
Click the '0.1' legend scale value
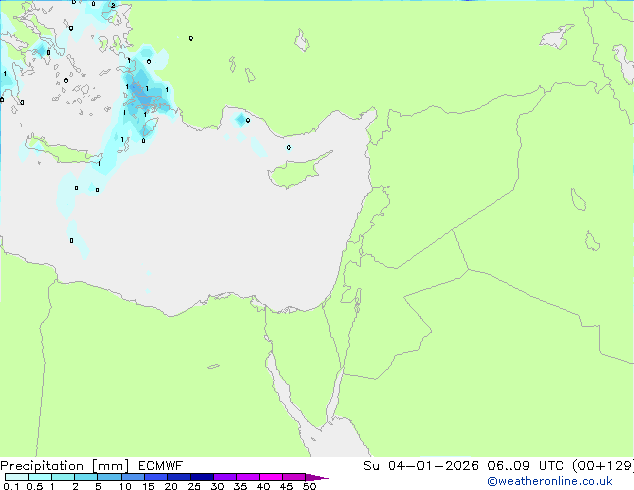click(x=11, y=486)
